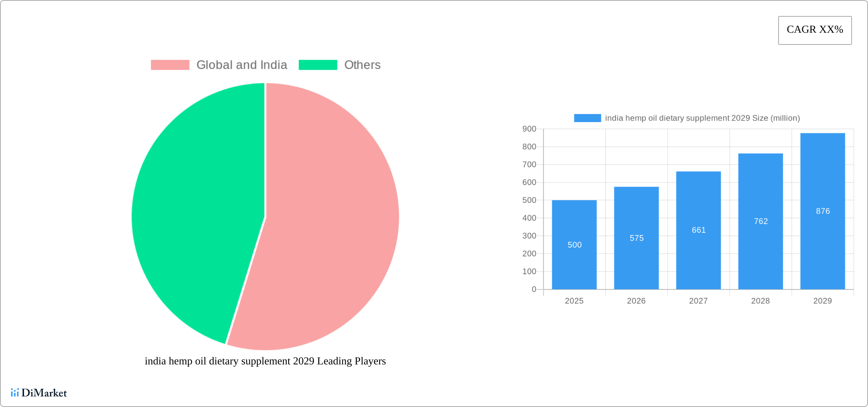Click the DiMarket brand text
Screen dimensions: 868x407
click(x=44, y=393)
